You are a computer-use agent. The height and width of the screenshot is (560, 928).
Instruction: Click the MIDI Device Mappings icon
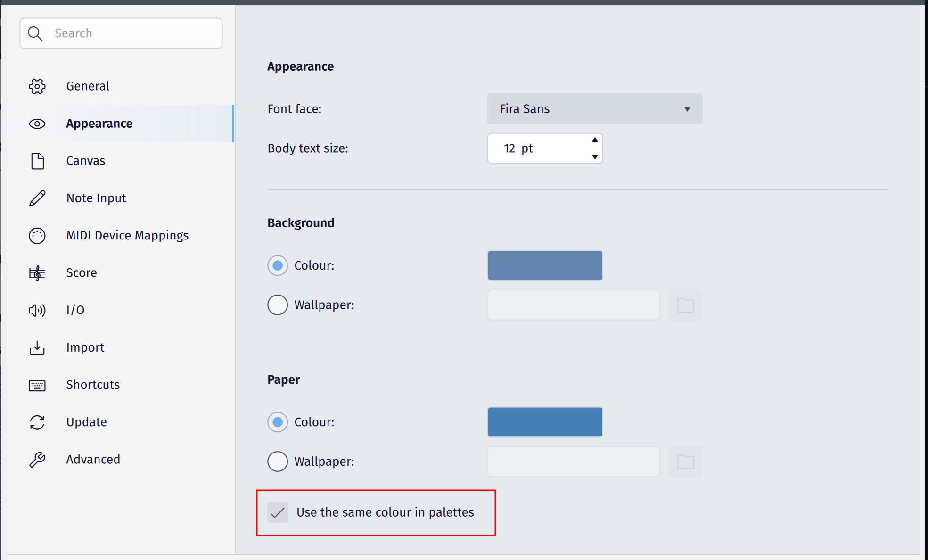coord(37,236)
